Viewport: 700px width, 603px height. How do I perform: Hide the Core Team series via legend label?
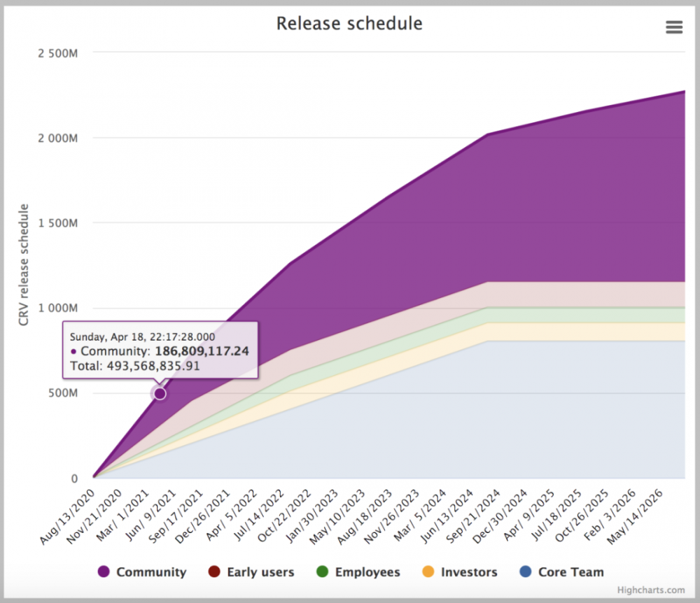click(571, 572)
